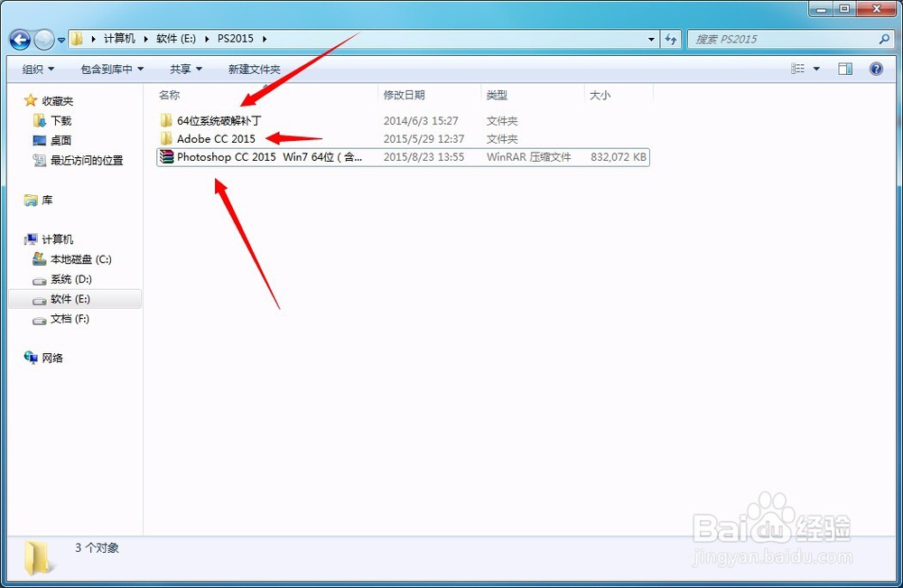903x588 pixels.
Task: Open the 组织 menu
Action: click(38, 70)
